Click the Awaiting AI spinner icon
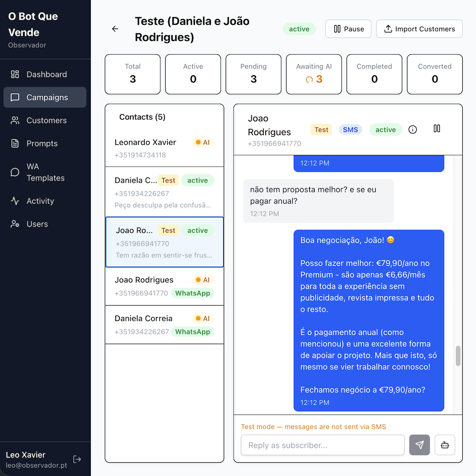Screen dimensions: 476x476 (309, 79)
